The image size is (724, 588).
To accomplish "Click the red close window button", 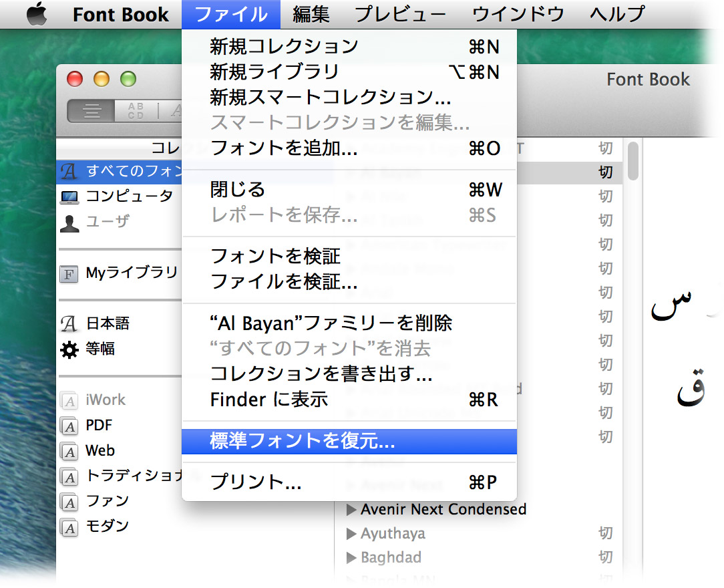I will pos(75,79).
